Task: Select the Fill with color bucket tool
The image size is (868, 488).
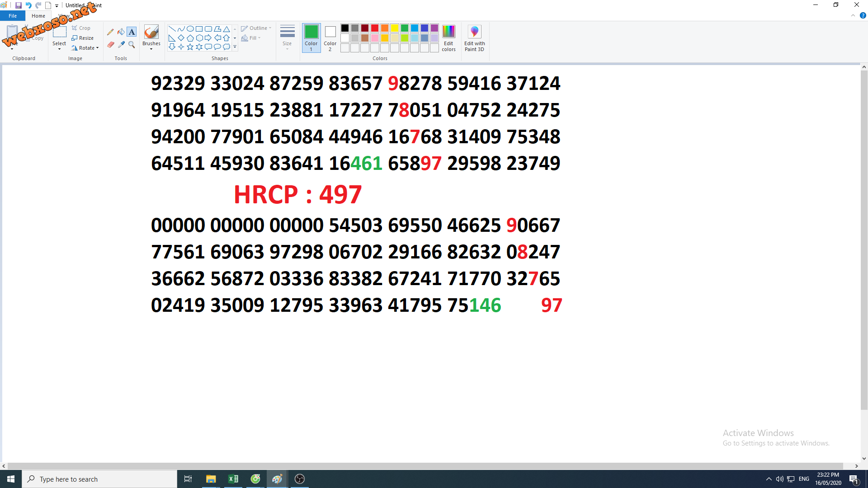Action: (121, 32)
